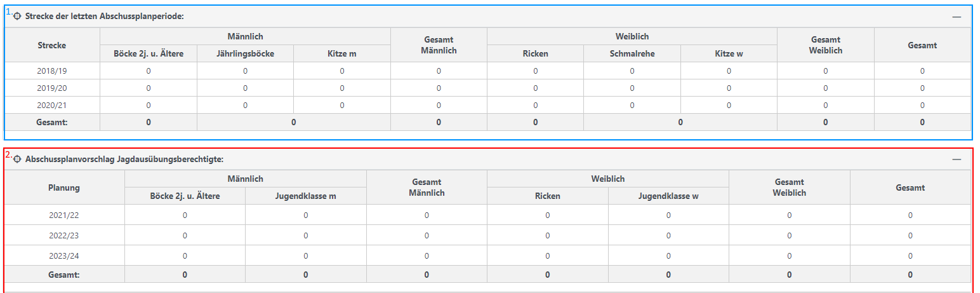Click crosshair icon beside Strecke der letzten Abschussplanperiode
Screen dimensions: 980x293
point(17,17)
